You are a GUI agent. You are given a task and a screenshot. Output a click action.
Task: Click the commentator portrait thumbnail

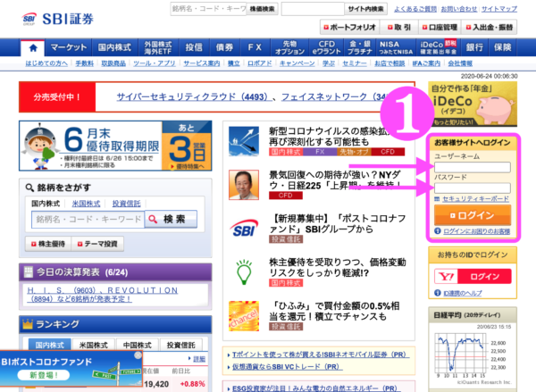[244, 185]
